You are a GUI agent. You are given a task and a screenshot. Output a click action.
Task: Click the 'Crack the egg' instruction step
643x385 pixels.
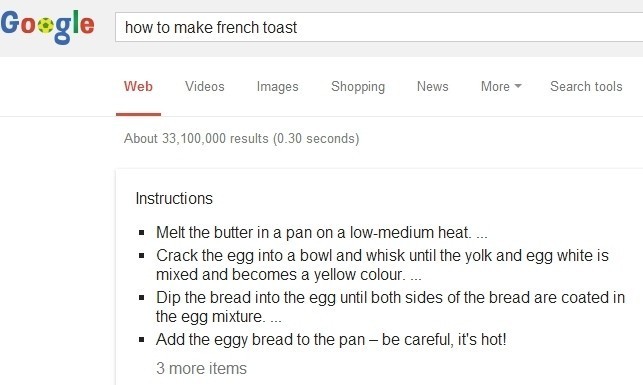(x=382, y=265)
